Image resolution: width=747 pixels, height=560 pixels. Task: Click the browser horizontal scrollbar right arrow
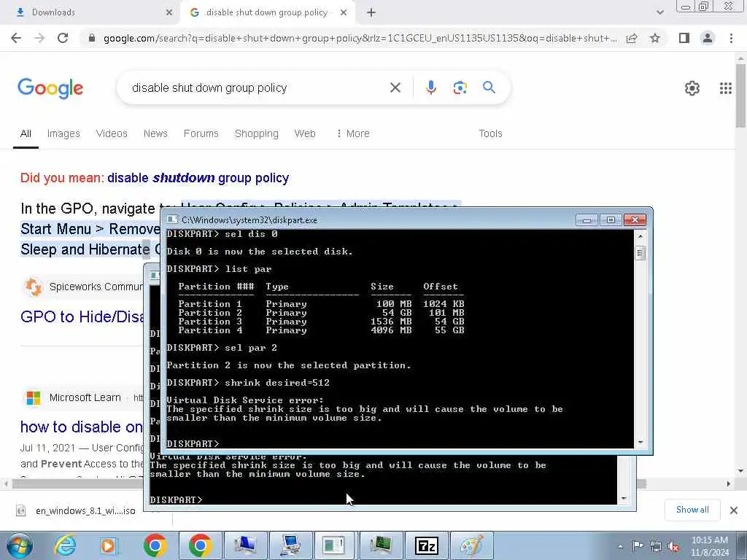tap(728, 484)
